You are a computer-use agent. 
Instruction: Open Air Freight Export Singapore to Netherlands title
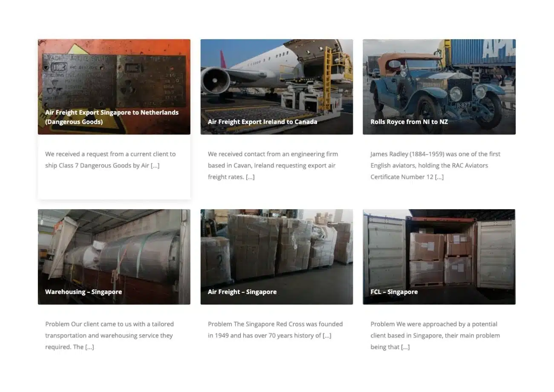112,117
